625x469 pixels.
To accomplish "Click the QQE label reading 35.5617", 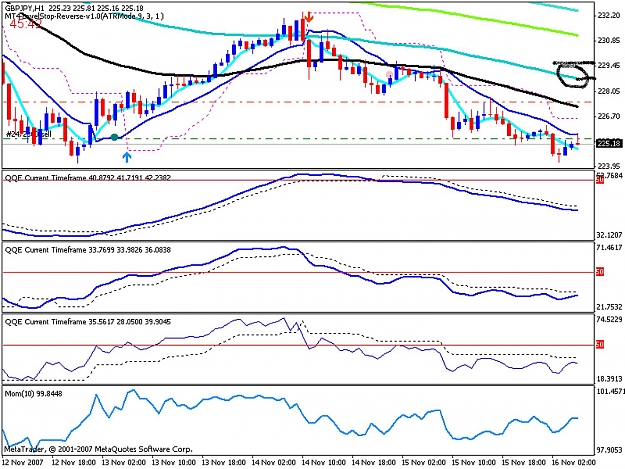I will tap(88, 322).
